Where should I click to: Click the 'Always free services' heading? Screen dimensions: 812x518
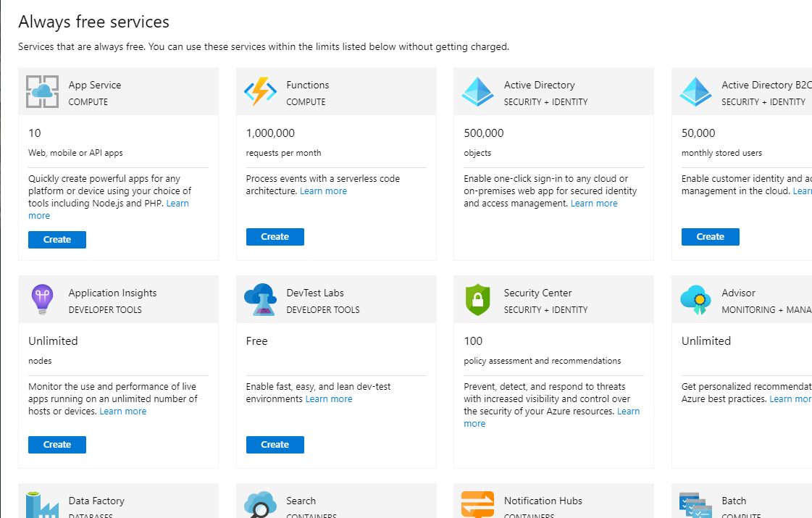coord(93,22)
